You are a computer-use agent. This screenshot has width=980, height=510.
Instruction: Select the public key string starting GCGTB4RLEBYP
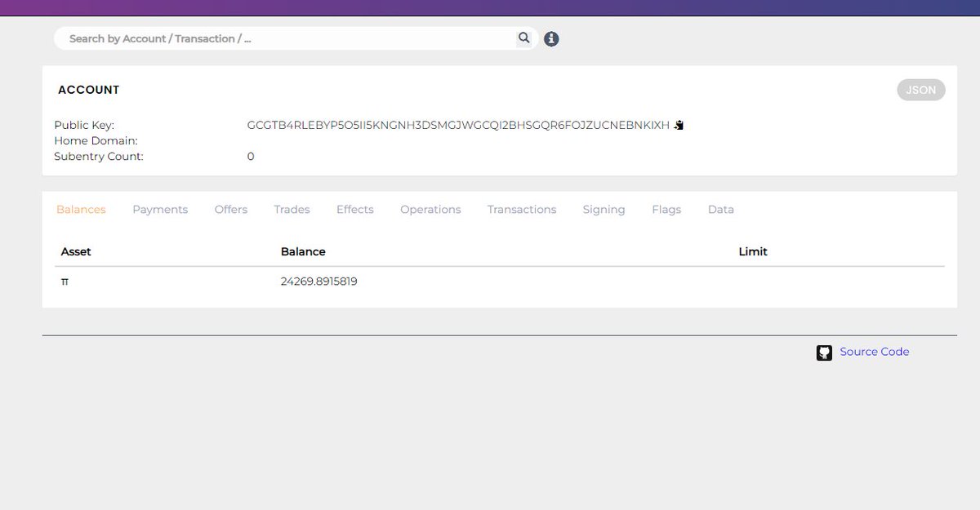pos(458,126)
